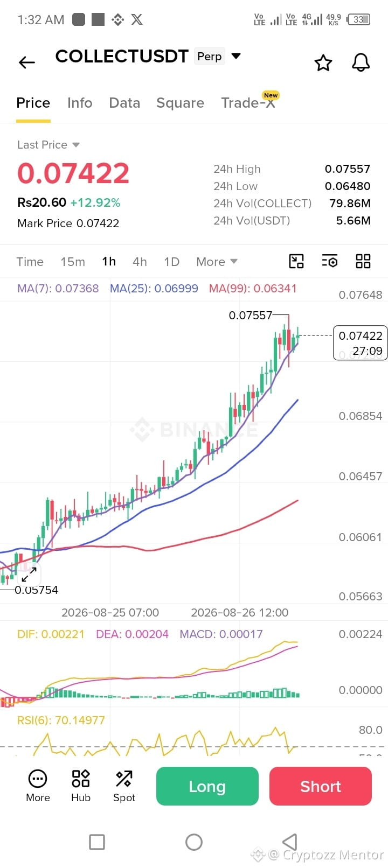Open chart indicator settings icon
This screenshot has height=868, width=388.
tap(330, 261)
